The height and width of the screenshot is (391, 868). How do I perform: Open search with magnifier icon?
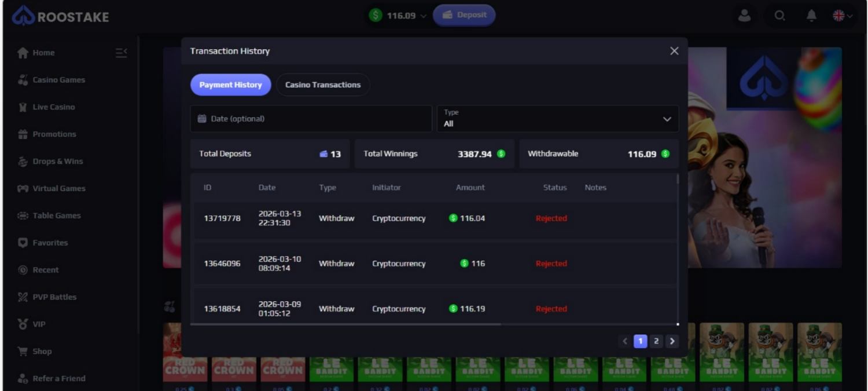click(779, 16)
